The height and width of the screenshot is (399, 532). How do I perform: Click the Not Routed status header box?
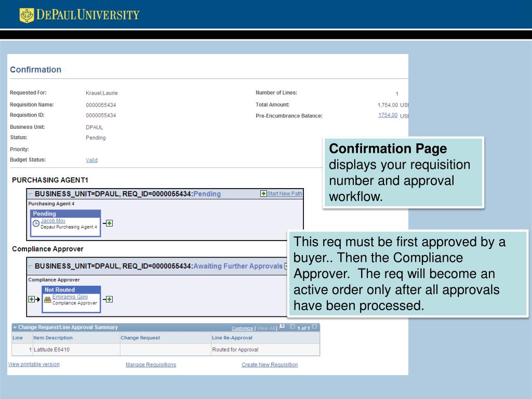71,289
